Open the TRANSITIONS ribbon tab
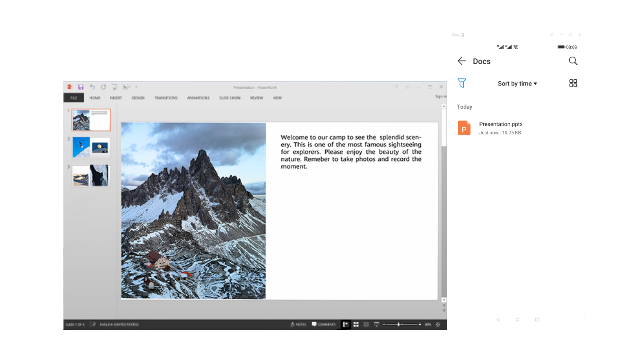The width and height of the screenshot is (644, 363). coord(166,98)
